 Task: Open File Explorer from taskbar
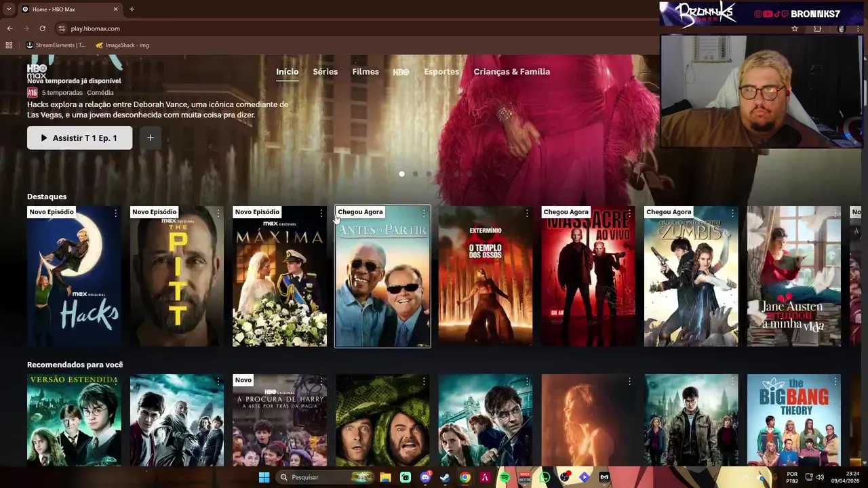[x=385, y=477]
